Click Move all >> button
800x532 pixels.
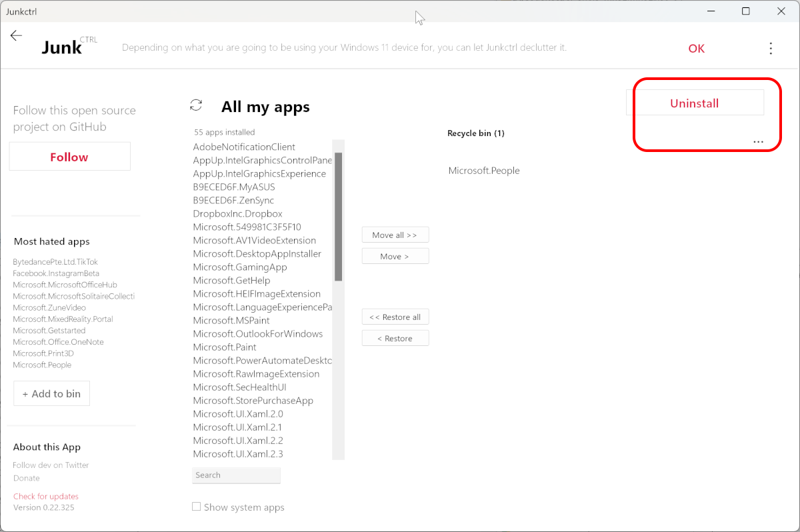395,235
